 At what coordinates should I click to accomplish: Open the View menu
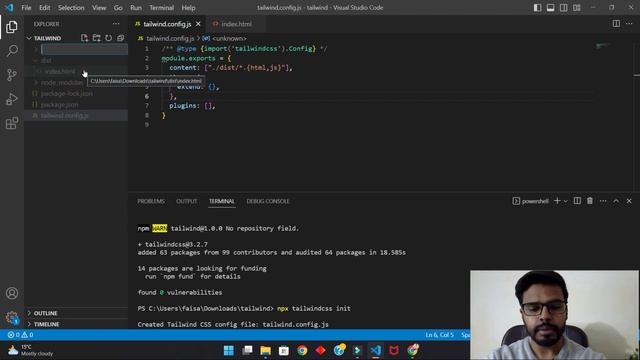tap(99, 8)
